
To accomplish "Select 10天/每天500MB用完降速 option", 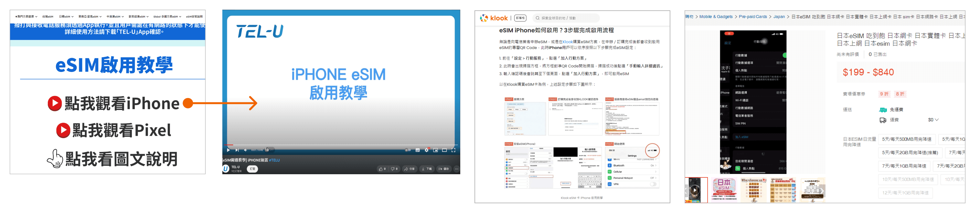I will point(908,179).
